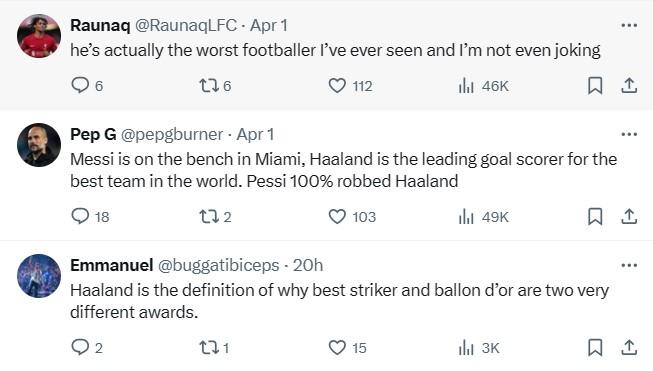Open more options on Raunaq's tweet
Image resolution: width=653 pixels, height=371 pixels.
pyautogui.click(x=629, y=25)
